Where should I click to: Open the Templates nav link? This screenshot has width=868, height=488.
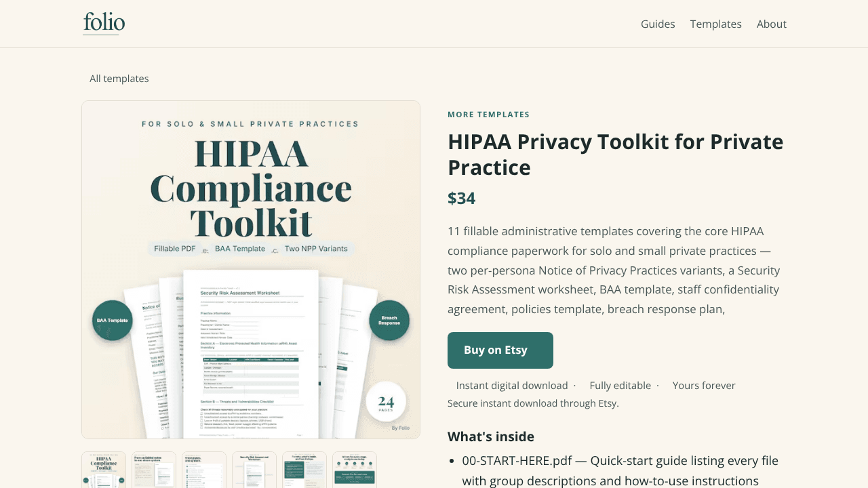pyautogui.click(x=716, y=24)
